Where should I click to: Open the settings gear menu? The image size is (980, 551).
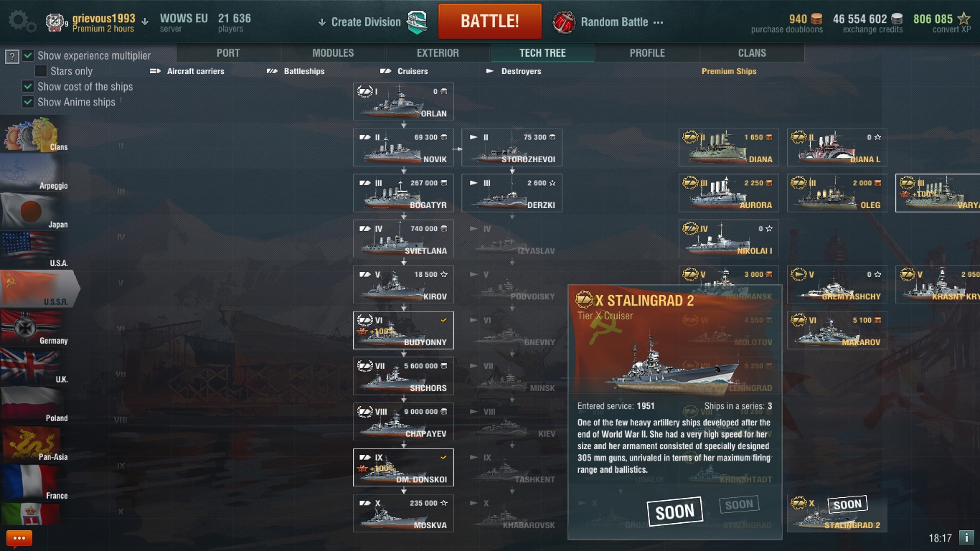pyautogui.click(x=22, y=22)
